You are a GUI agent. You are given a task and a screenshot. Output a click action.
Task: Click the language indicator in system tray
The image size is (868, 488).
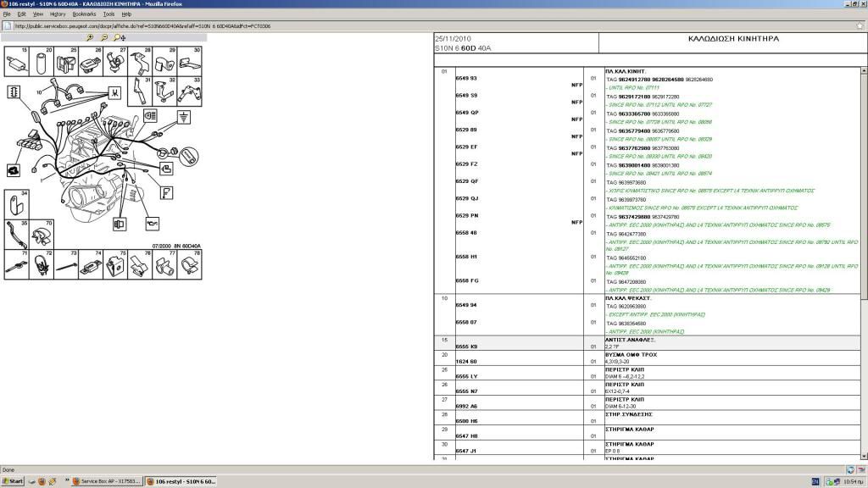815,482
